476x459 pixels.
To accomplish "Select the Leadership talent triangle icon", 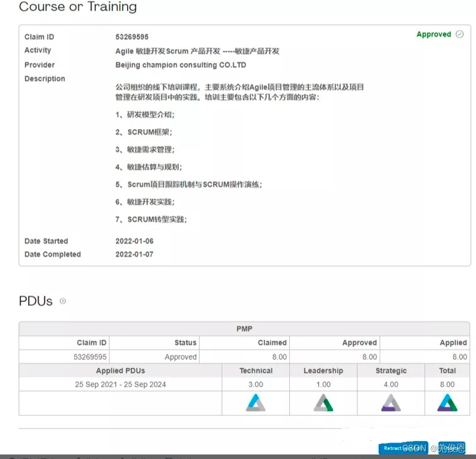I will pyautogui.click(x=323, y=403).
